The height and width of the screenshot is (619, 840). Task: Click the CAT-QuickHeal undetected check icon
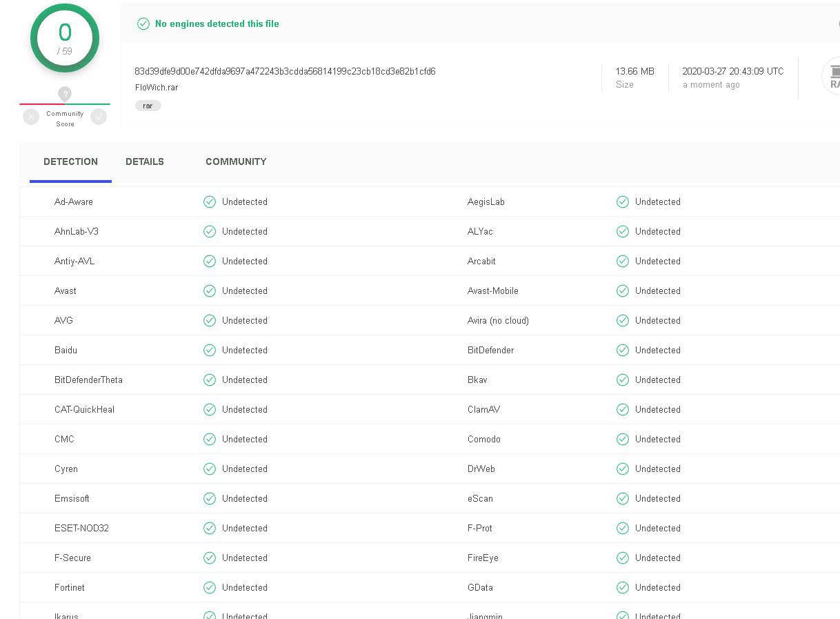click(210, 409)
